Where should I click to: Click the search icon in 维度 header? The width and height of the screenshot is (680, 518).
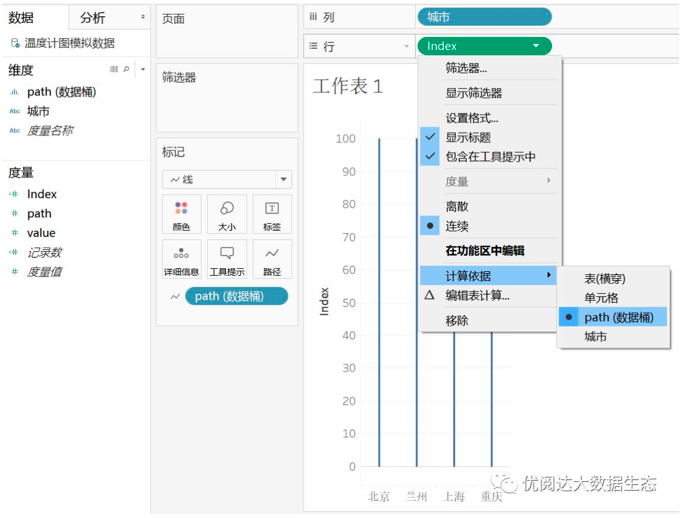[x=126, y=69]
